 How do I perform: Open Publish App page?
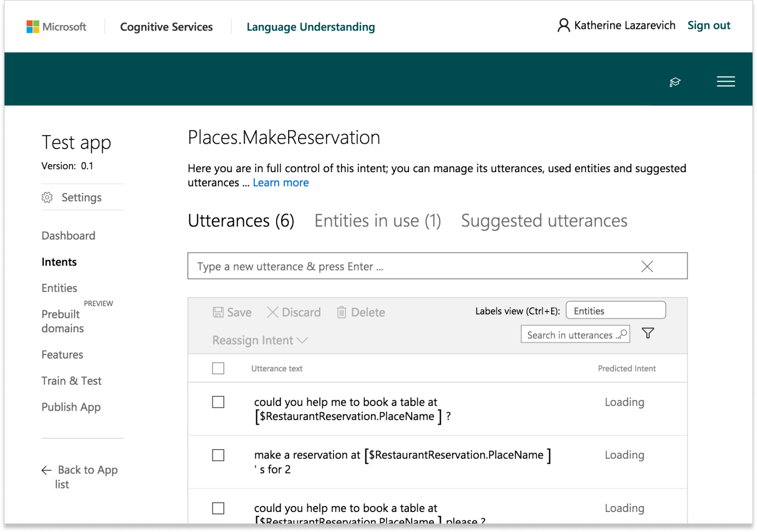coord(71,407)
